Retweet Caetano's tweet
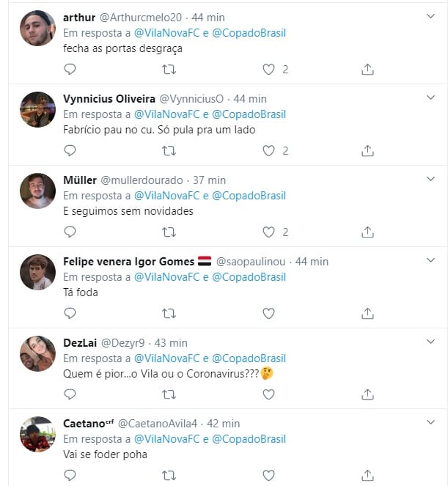The image size is (448, 486). tap(169, 476)
